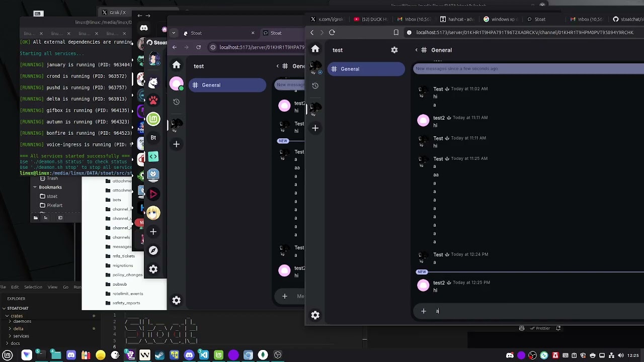Switch to hashcat browser tab
The width and height of the screenshot is (644, 362).
[457, 19]
